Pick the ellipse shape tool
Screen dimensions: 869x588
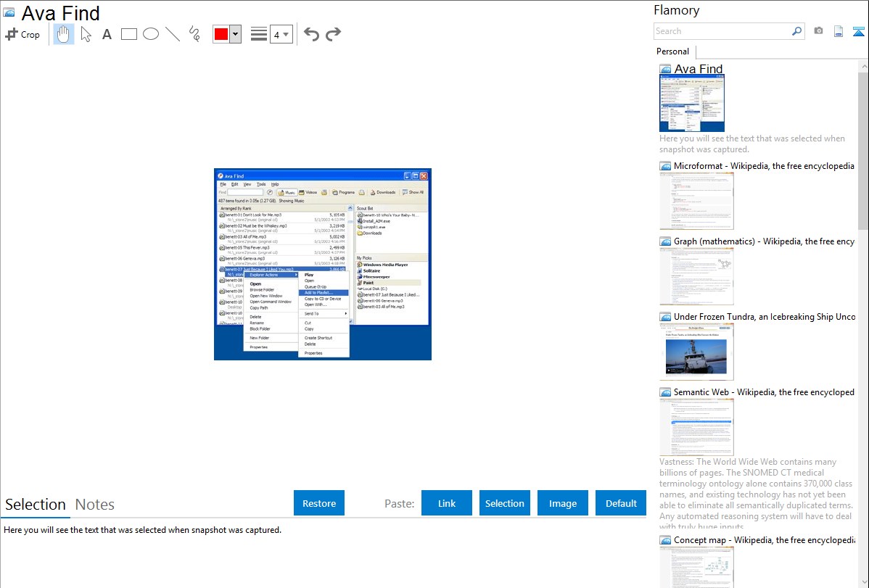coord(151,34)
